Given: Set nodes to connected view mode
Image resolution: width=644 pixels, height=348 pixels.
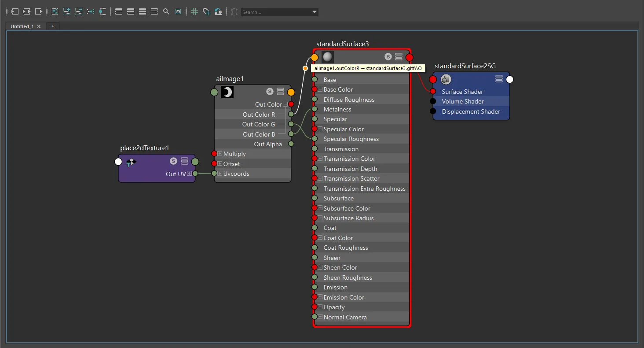Looking at the screenshot, I should tap(131, 12).
